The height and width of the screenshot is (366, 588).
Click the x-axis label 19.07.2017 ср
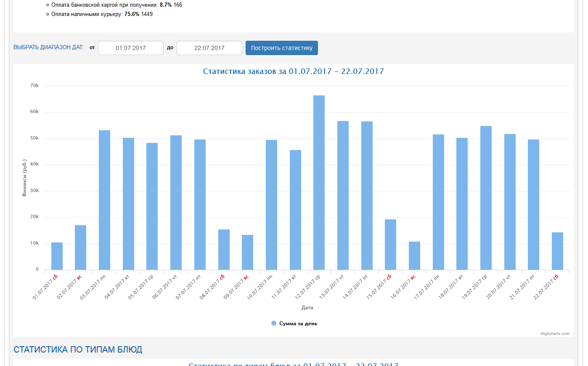click(474, 287)
